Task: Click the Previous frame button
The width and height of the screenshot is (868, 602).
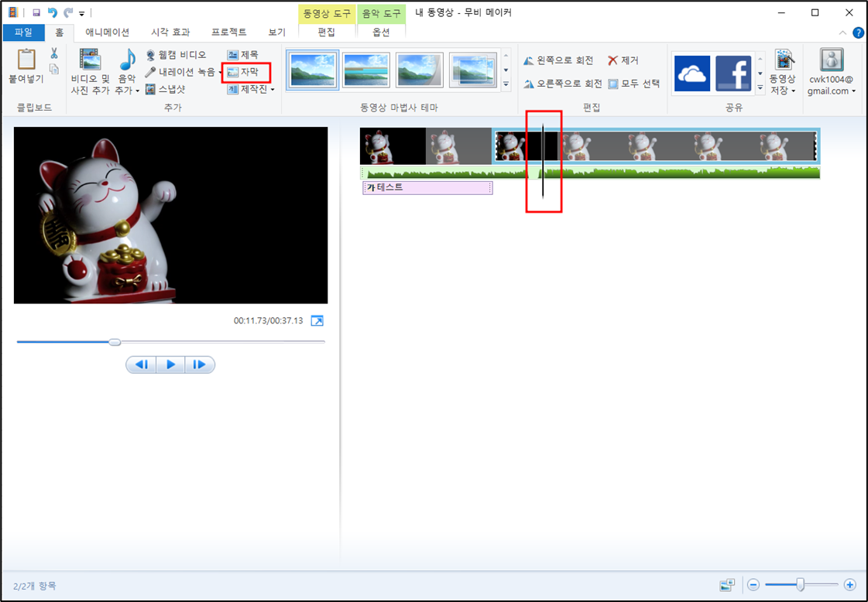Action: [x=142, y=364]
